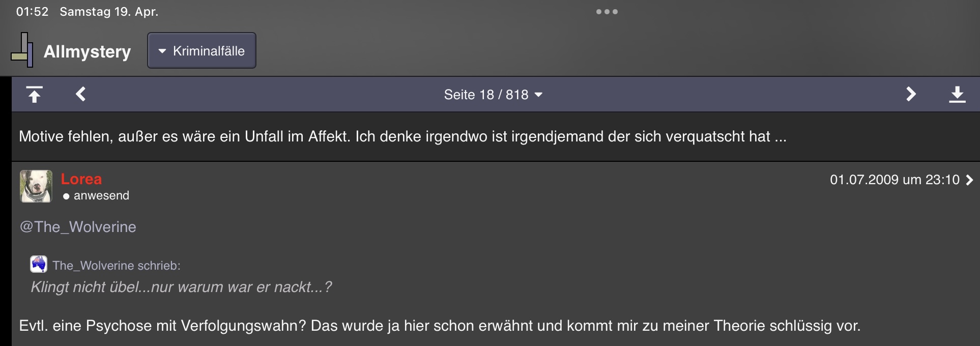Go to next page chevron

pos(911,94)
